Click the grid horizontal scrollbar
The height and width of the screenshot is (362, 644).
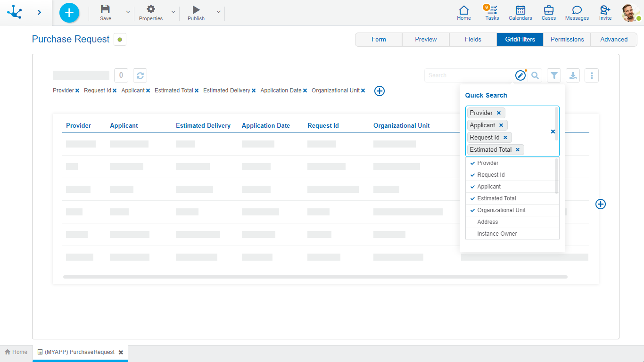click(x=315, y=277)
